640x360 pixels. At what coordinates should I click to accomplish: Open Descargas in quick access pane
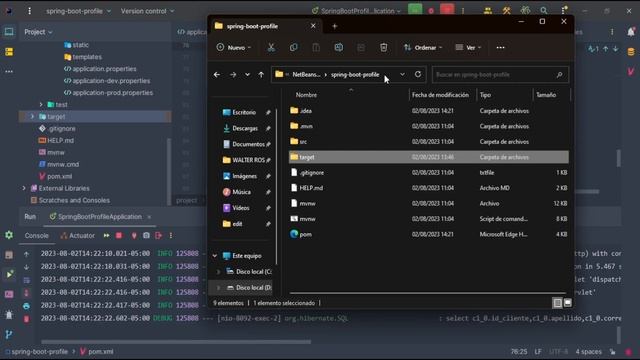click(x=245, y=128)
